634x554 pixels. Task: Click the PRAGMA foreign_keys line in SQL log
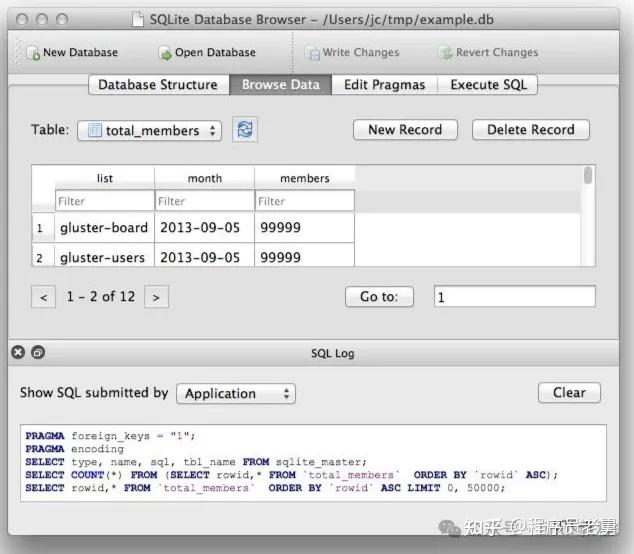tap(110, 436)
